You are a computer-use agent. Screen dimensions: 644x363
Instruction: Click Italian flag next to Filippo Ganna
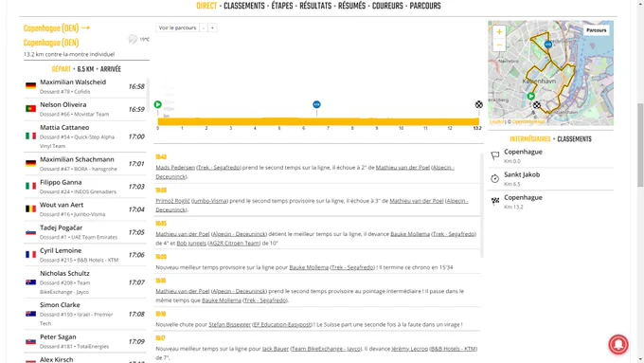(31, 186)
